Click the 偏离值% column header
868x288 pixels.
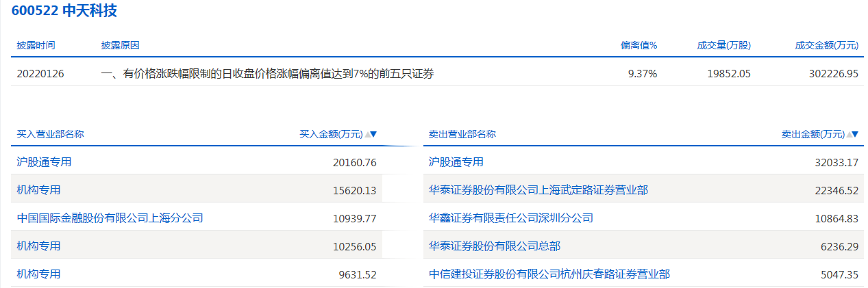639,45
